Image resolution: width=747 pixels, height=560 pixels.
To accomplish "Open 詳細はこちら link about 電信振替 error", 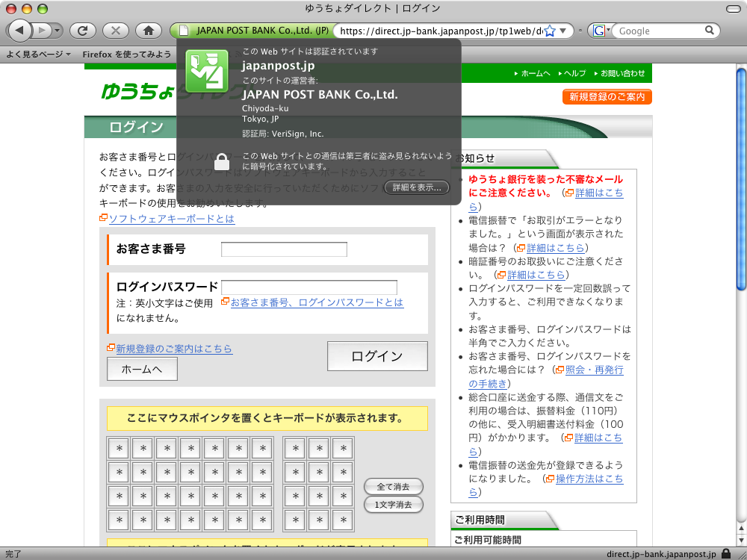I will [555, 248].
